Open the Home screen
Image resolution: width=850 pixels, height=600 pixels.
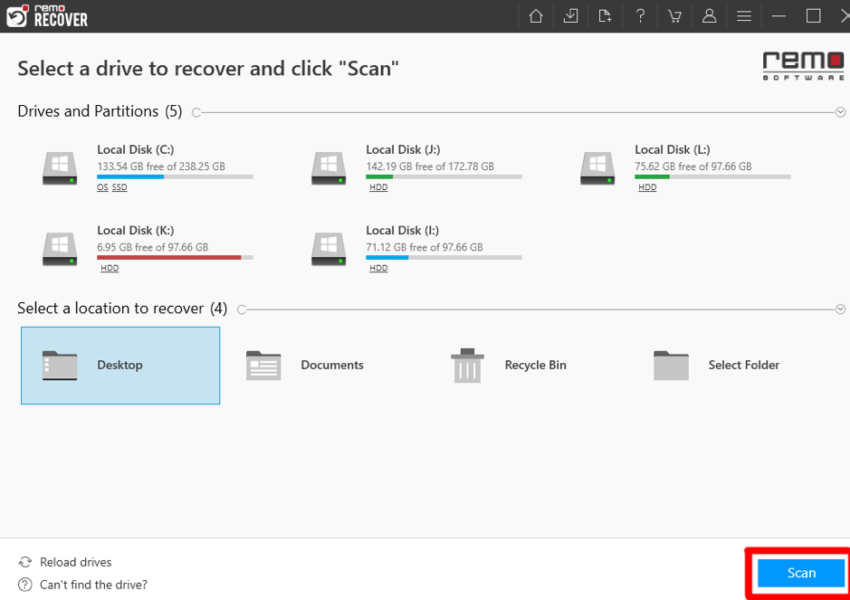[535, 16]
